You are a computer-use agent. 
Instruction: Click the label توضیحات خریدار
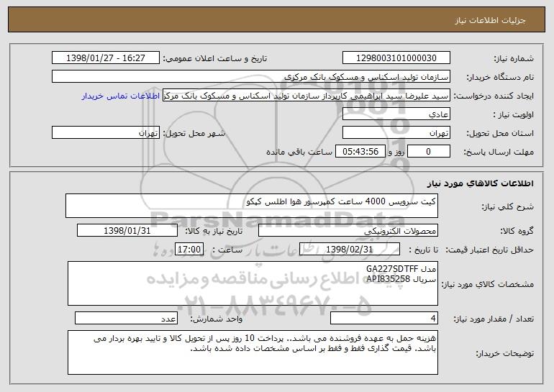click(x=505, y=353)
